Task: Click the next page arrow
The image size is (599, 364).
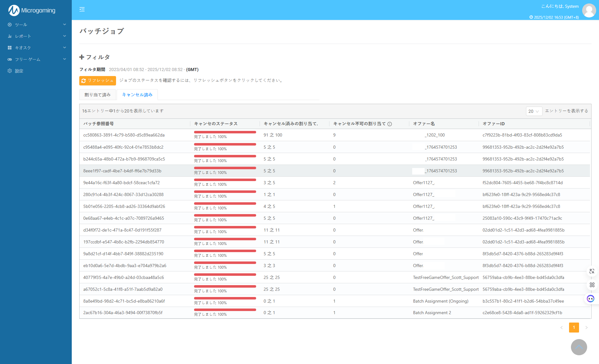Action: pos(587,328)
